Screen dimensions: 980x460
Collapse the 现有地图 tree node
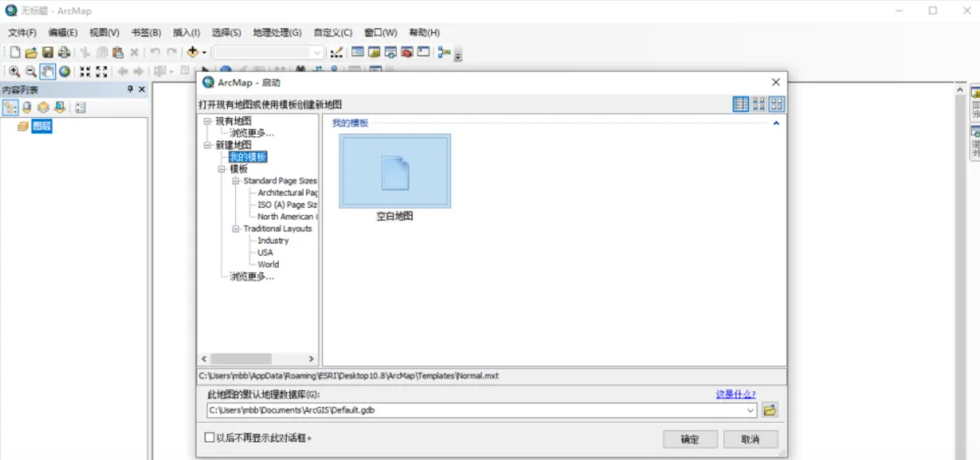click(208, 121)
